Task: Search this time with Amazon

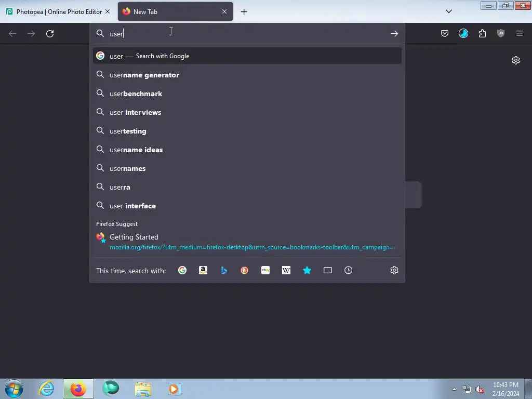Action: [x=203, y=270]
